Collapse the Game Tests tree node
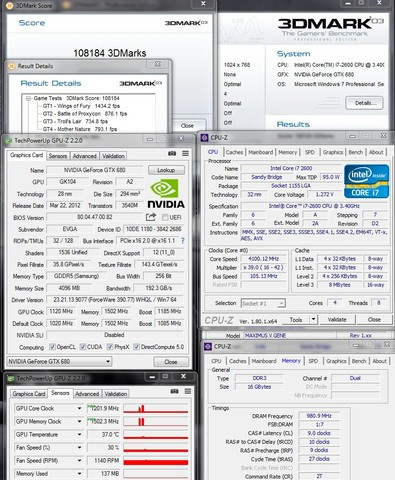The width and height of the screenshot is (395, 480). 29,98
